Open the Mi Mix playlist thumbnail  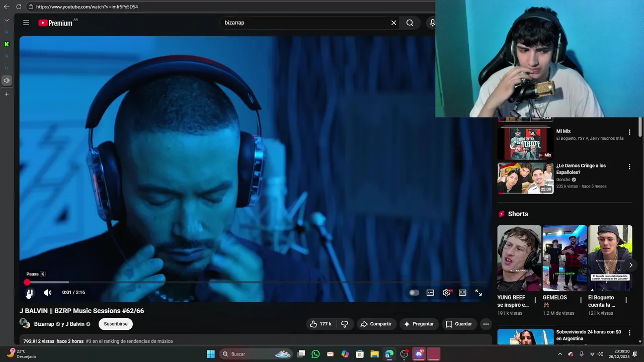pos(525,143)
